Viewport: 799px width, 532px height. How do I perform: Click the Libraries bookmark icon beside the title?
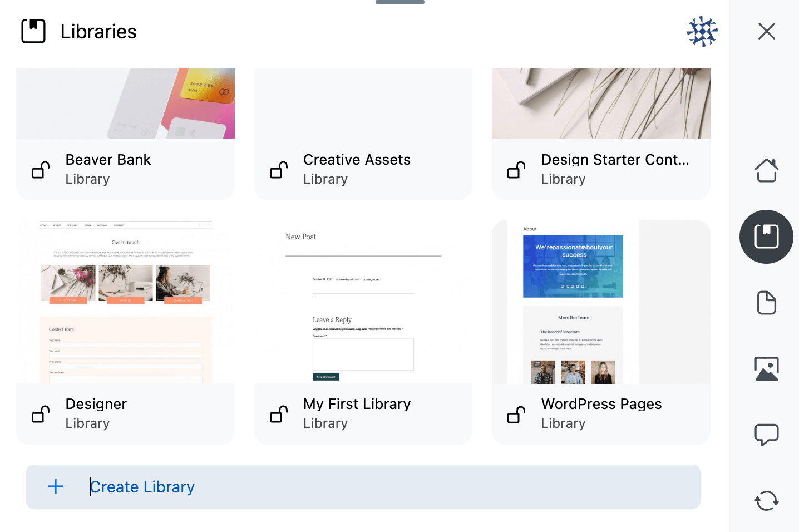tap(33, 31)
